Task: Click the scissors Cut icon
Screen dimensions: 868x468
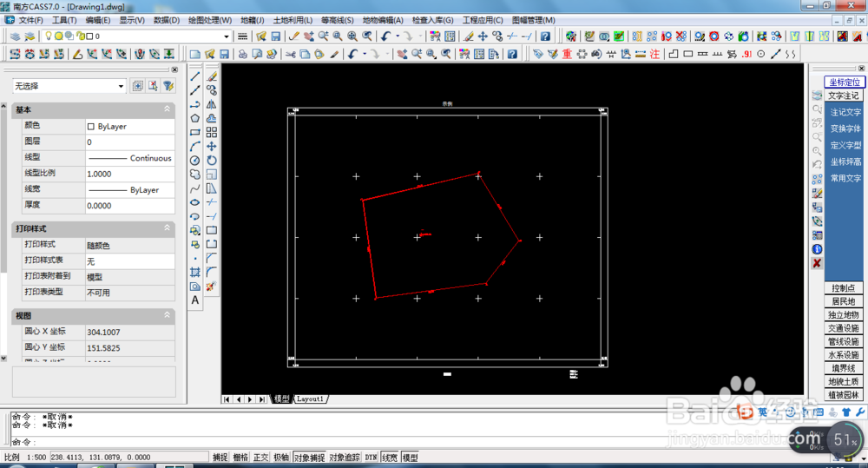Action: point(290,55)
